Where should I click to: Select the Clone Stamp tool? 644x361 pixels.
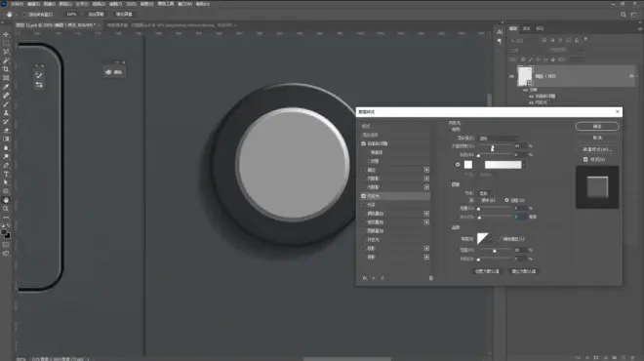pos(6,112)
